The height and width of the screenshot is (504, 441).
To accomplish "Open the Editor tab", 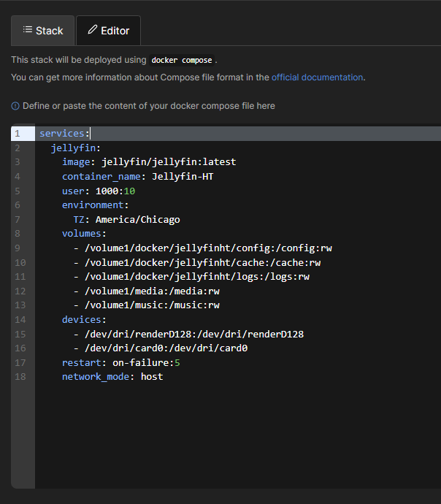I will [108, 31].
